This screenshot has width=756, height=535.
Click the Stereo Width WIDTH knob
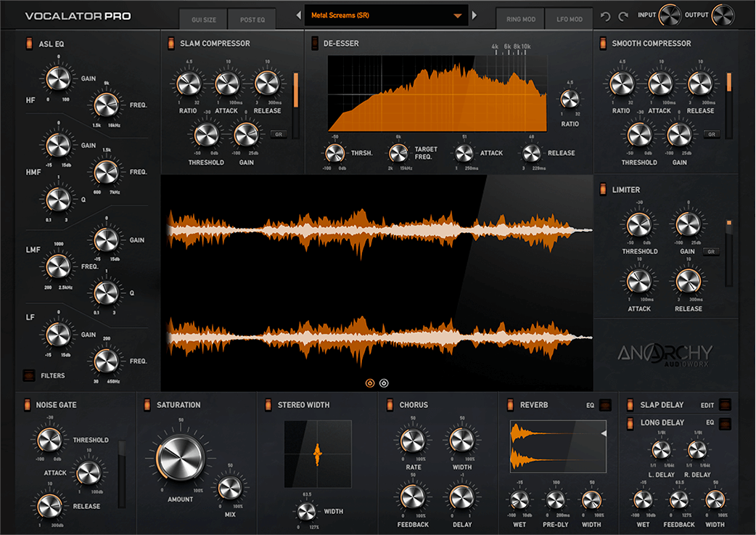click(x=307, y=511)
